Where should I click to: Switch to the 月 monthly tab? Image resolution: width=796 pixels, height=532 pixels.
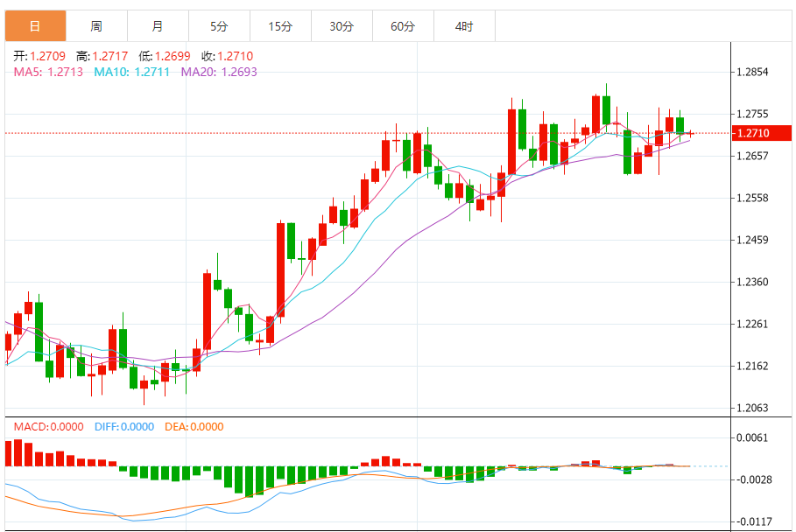click(158, 26)
